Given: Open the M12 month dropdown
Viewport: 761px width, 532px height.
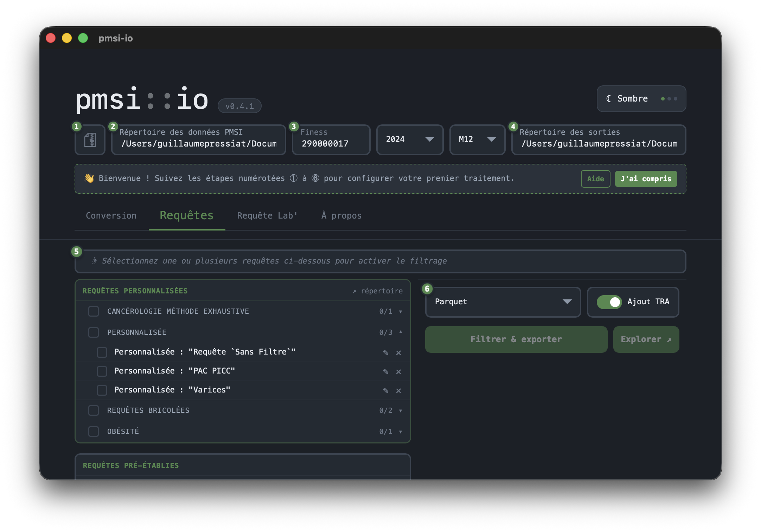Looking at the screenshot, I should click(x=477, y=140).
